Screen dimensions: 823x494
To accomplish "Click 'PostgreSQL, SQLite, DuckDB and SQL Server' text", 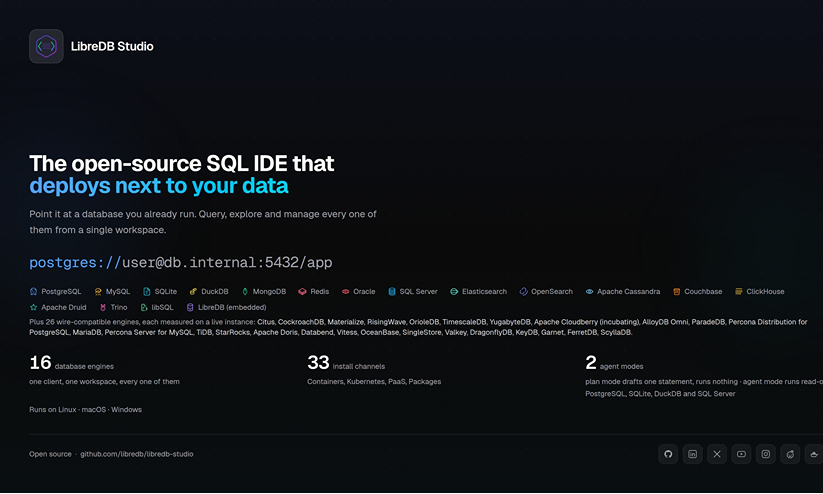I will (x=660, y=394).
